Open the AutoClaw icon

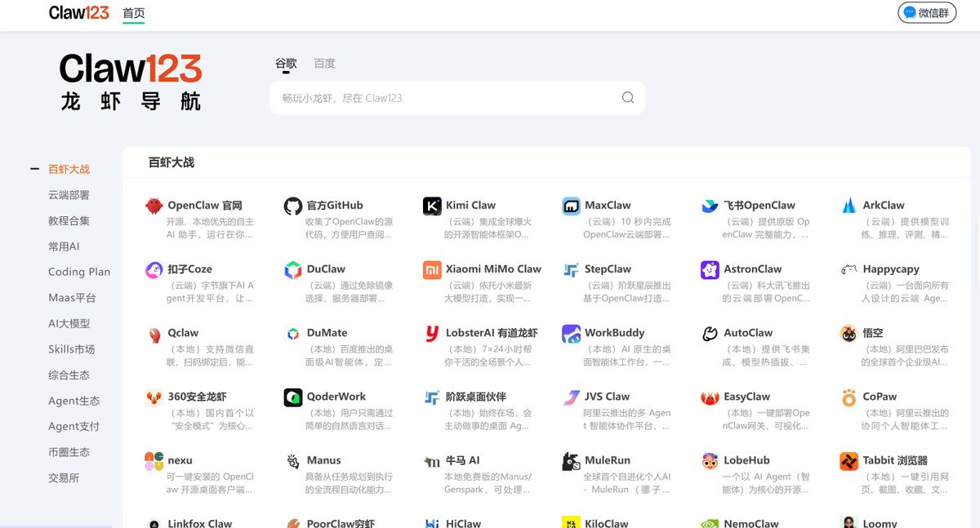710,333
